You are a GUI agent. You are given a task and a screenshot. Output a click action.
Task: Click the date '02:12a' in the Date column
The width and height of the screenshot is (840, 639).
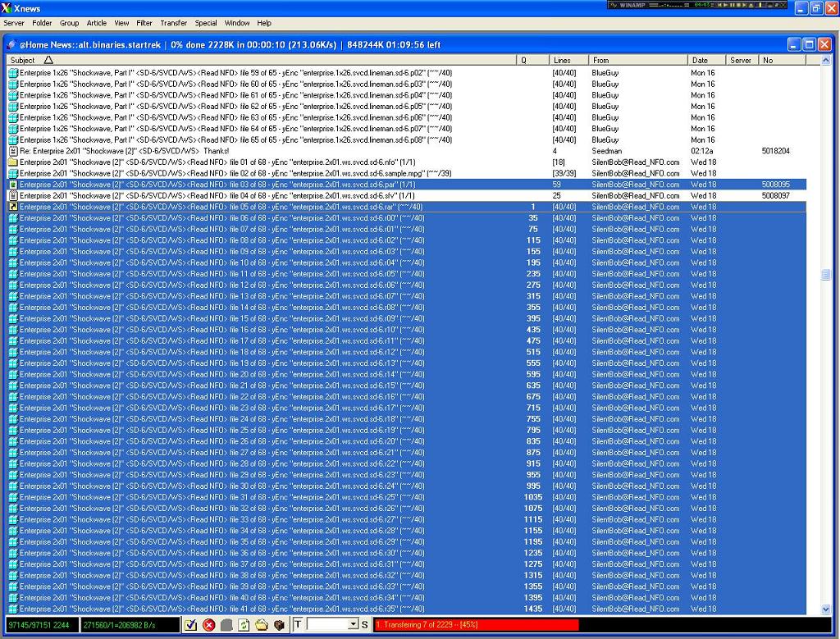701,151
